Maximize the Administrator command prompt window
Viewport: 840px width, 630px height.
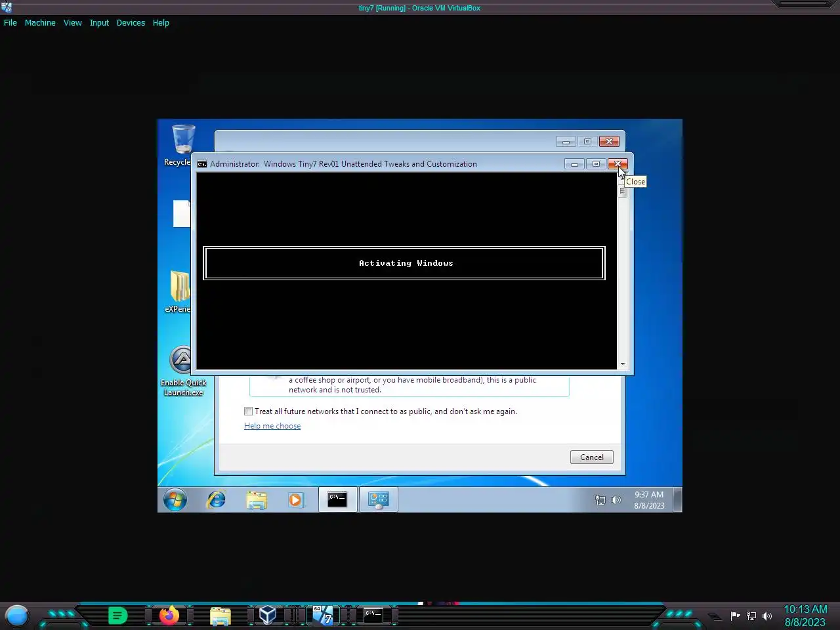(x=596, y=164)
